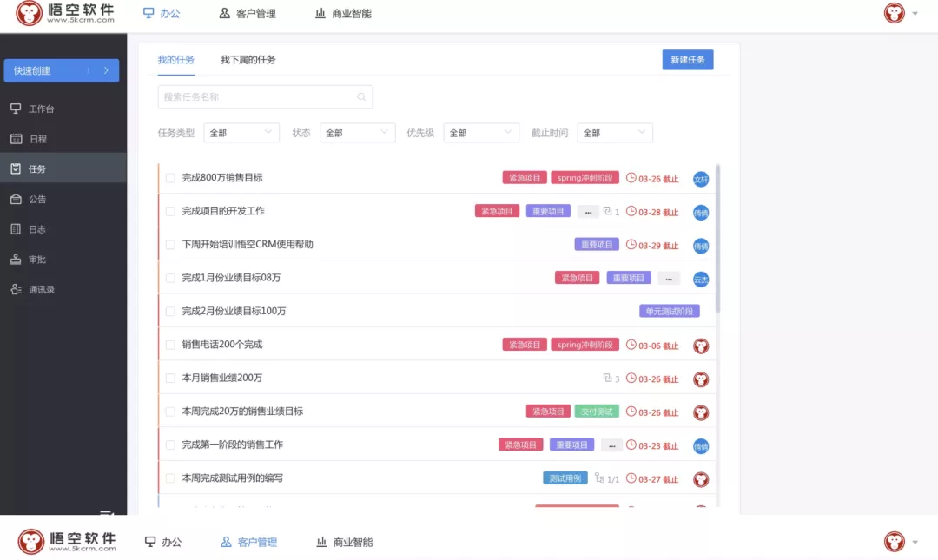Open the 工作台 workbench in the sidebar
938x560 pixels.
(x=38, y=108)
